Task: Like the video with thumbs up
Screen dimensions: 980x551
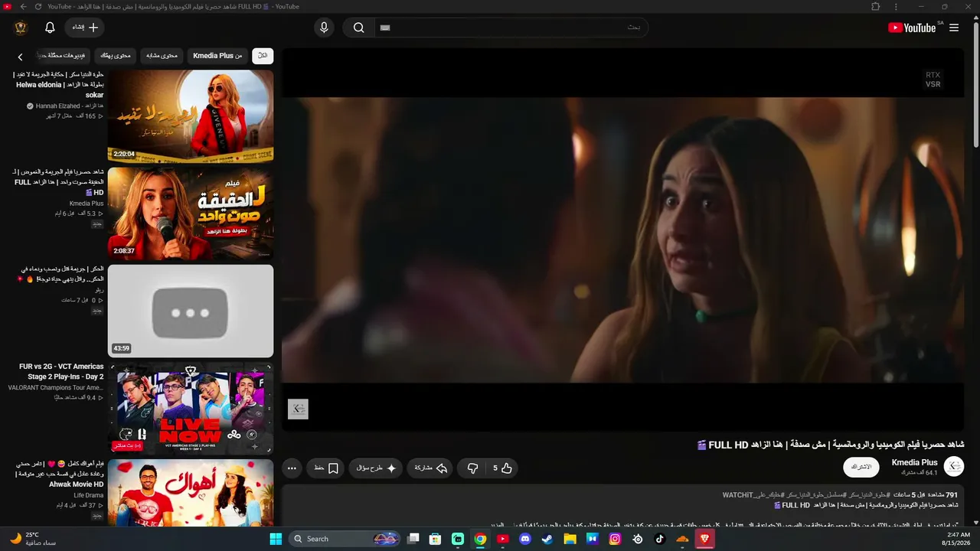Action: coord(501,468)
